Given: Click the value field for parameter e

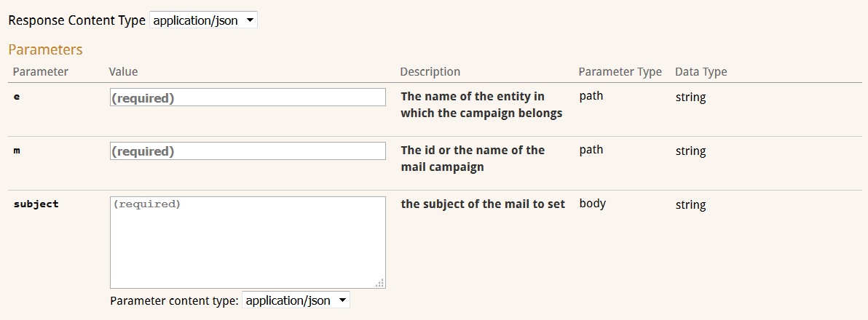Looking at the screenshot, I should click(x=248, y=97).
